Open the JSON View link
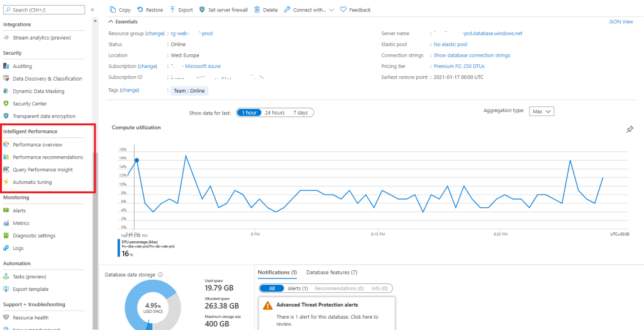 pyautogui.click(x=621, y=22)
